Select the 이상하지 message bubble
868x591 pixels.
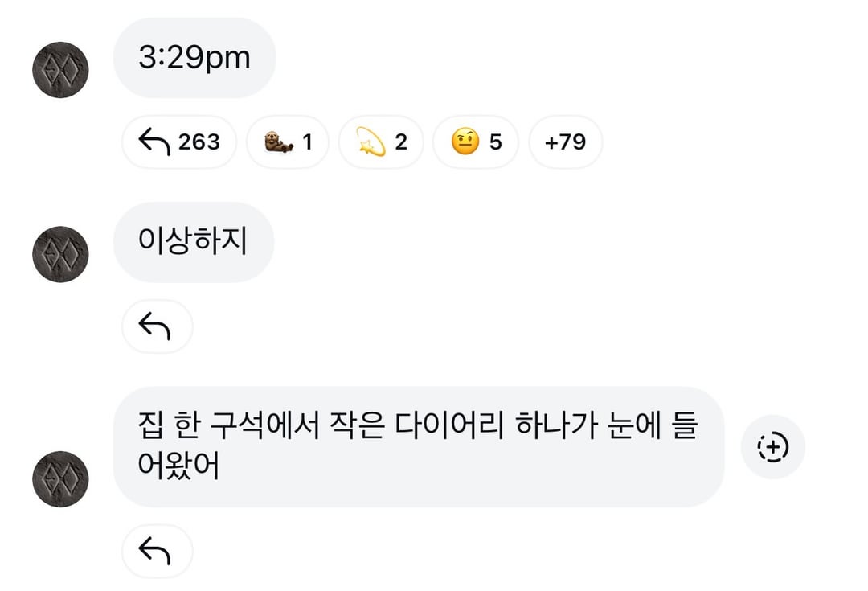click(193, 242)
